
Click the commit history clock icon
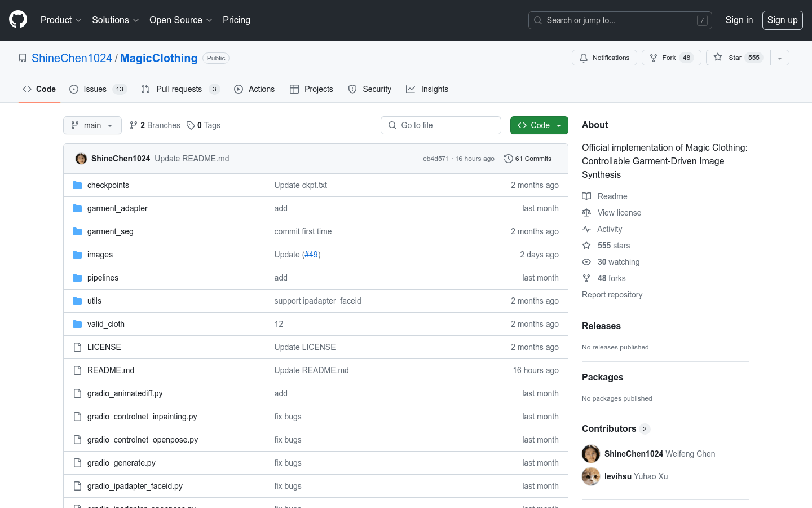(508, 159)
